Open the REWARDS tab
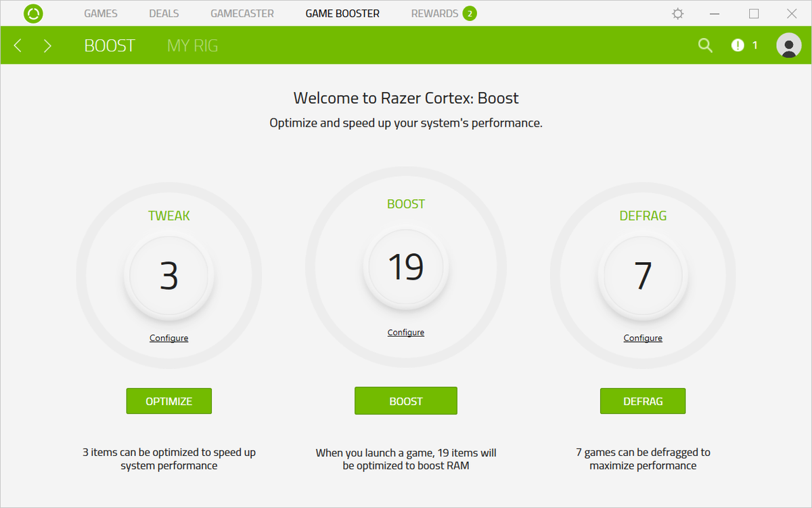This screenshot has width=812, height=508. 434,14
